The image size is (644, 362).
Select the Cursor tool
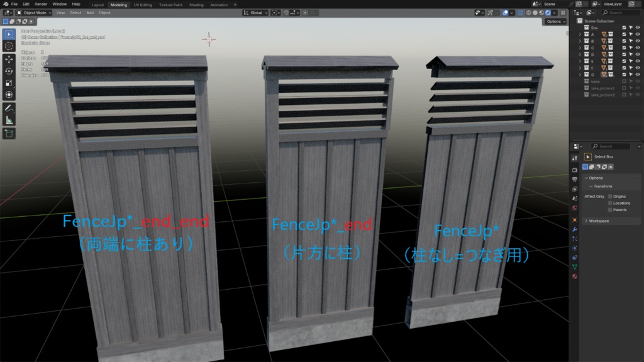click(x=9, y=46)
